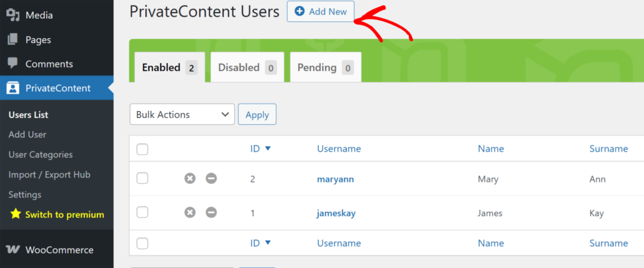Image resolution: width=644 pixels, height=268 pixels.
Task: Sort by ID in table footer
Action: pyautogui.click(x=255, y=243)
